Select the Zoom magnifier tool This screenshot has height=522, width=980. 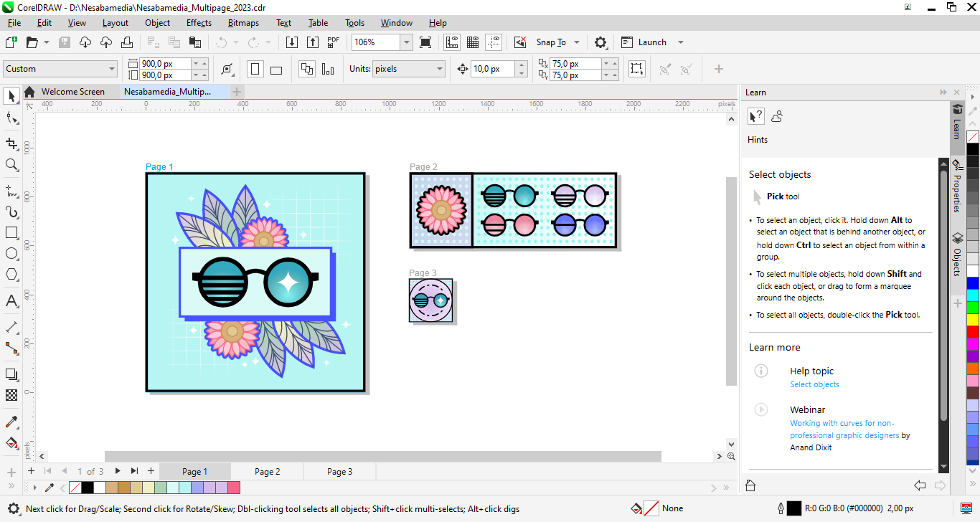pos(11,165)
